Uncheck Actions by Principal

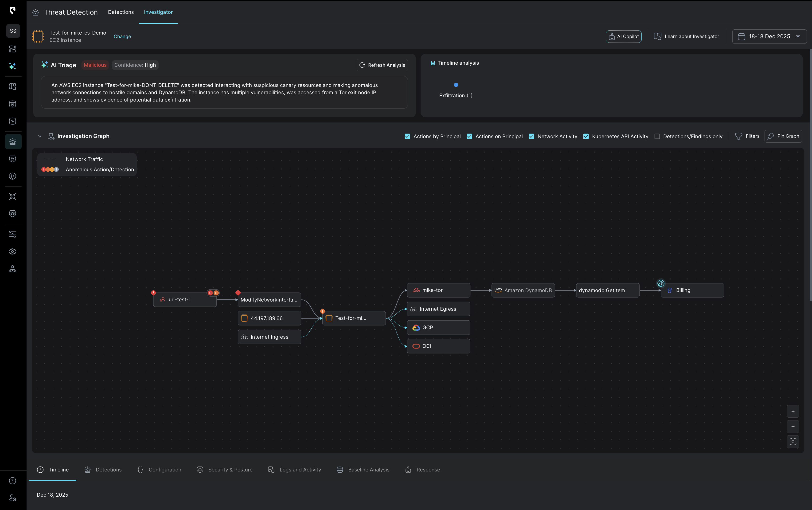(408, 136)
